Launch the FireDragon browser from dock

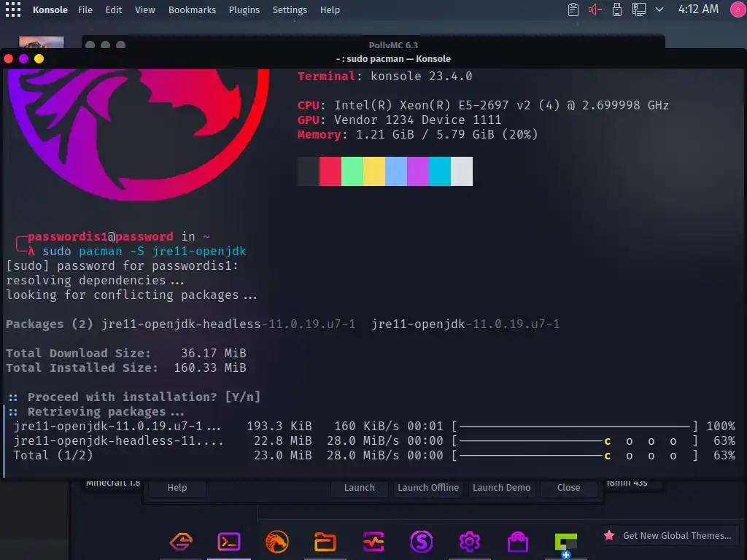(x=276, y=542)
